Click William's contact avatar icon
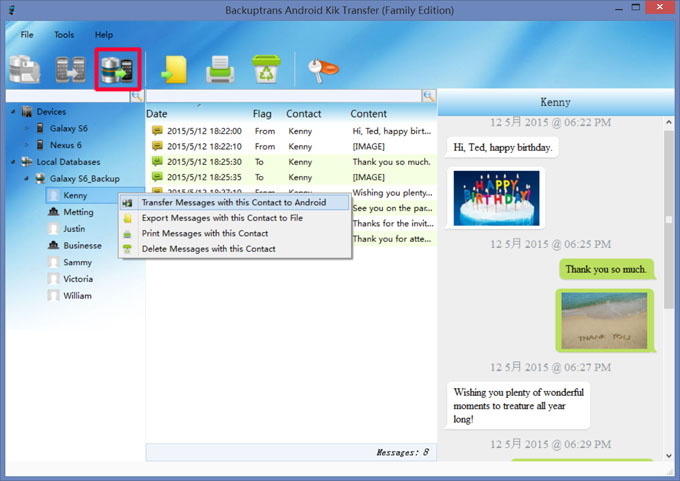 53,295
